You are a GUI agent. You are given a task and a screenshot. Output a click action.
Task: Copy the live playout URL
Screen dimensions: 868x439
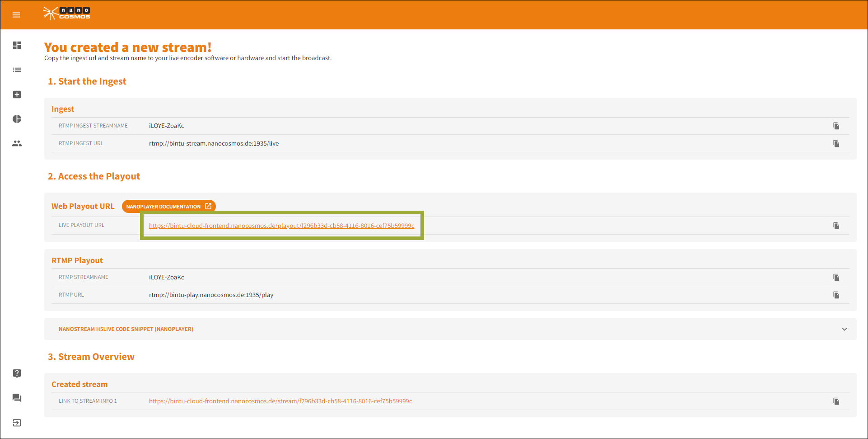836,226
